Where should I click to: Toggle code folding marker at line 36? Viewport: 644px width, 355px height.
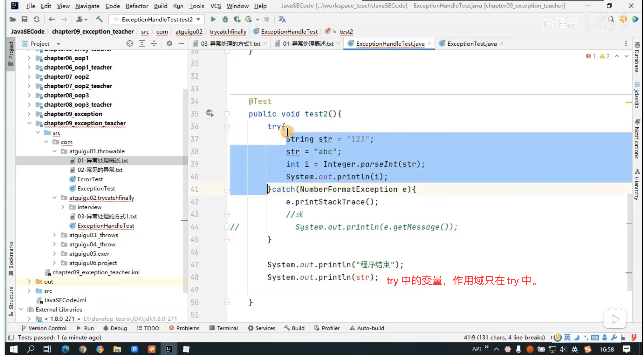point(227,127)
